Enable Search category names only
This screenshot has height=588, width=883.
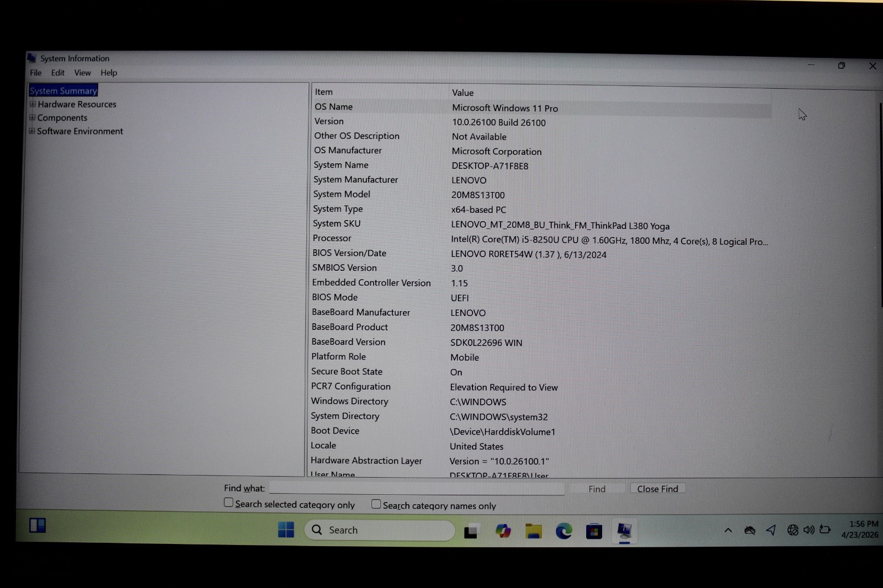376,504
